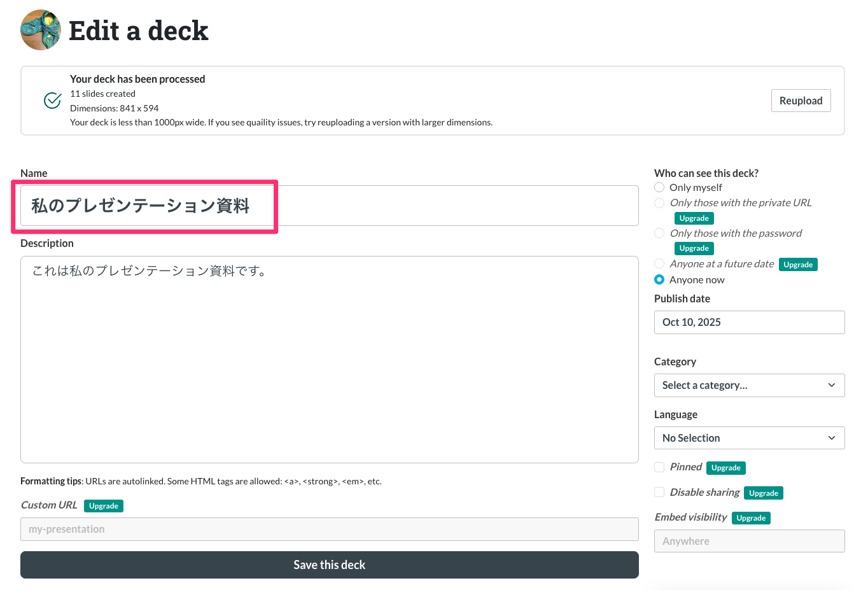Image resolution: width=868 pixels, height=590 pixels.
Task: Click the Save this deck button
Action: coord(329,565)
